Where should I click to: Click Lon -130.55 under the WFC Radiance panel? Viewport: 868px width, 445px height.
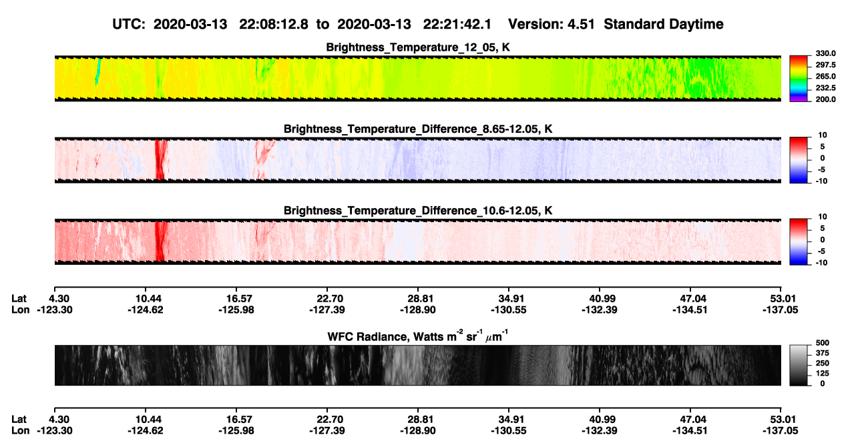point(509,432)
